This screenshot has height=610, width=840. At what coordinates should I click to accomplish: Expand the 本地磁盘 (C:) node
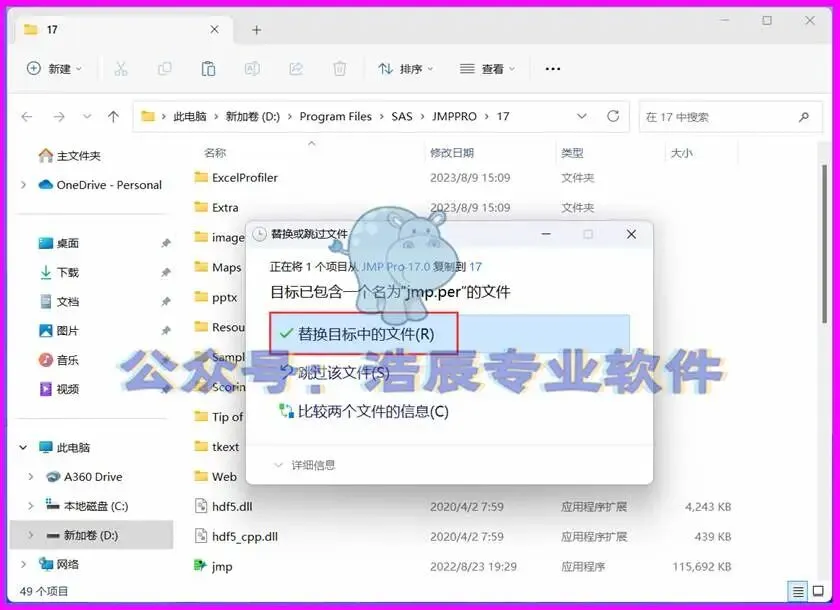[x=31, y=506]
